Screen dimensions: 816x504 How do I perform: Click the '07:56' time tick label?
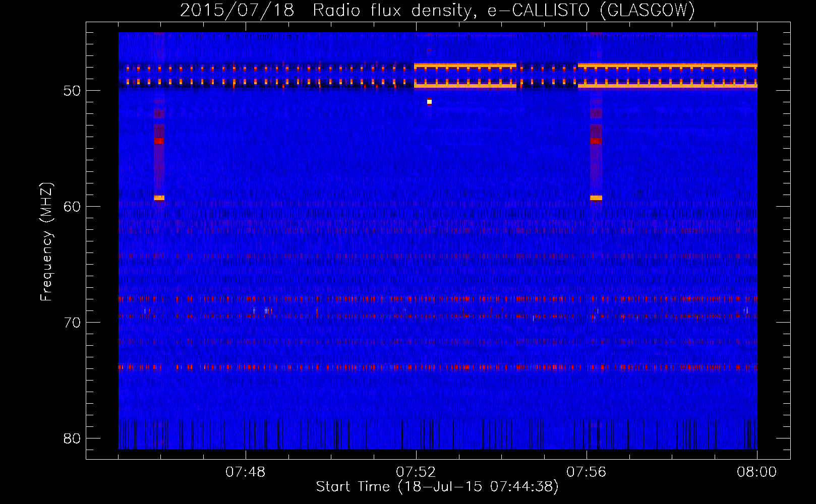[586, 472]
